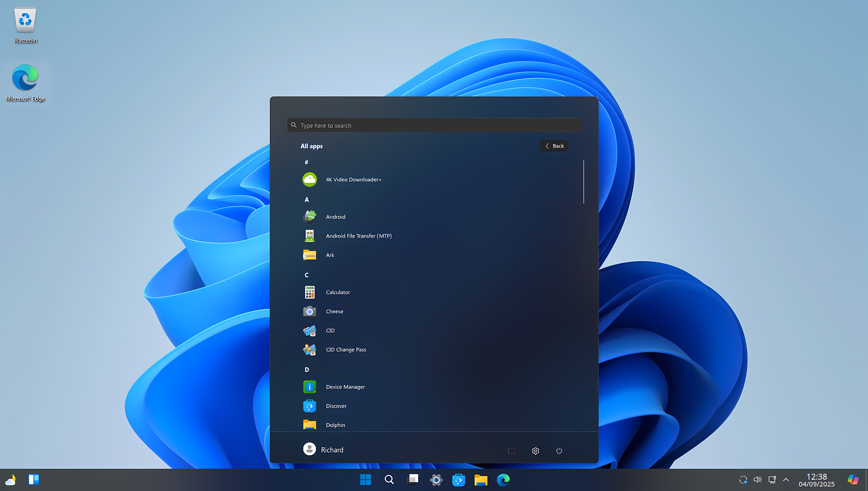Open Copilot from the system tray
This screenshot has width=868, height=491.
[x=853, y=480]
